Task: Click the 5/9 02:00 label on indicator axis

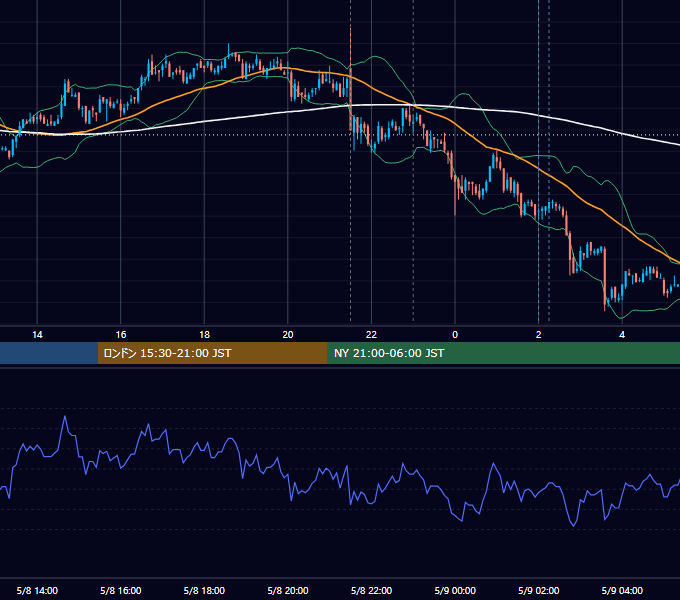Action: click(x=539, y=590)
